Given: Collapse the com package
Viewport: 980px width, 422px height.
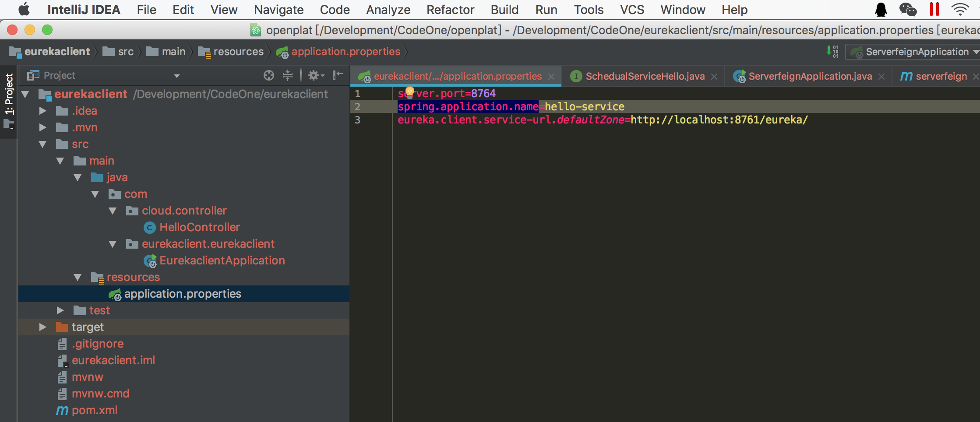Looking at the screenshot, I should point(95,194).
